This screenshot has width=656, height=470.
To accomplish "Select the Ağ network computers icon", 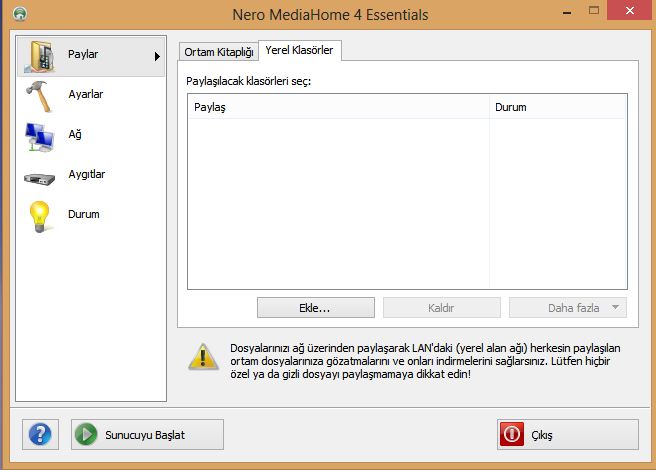I will (40, 136).
